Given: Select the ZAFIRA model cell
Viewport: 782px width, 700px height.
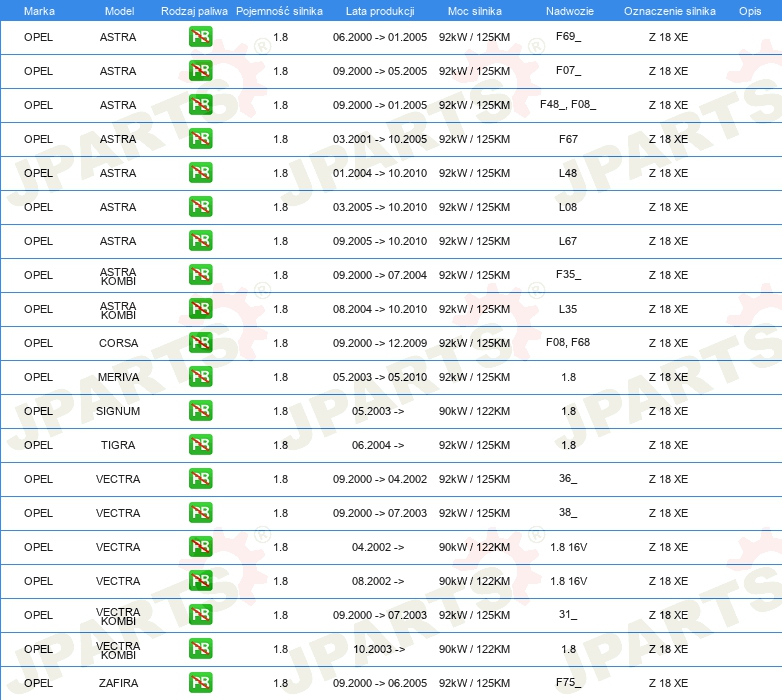Looking at the screenshot, I should (x=118, y=683).
